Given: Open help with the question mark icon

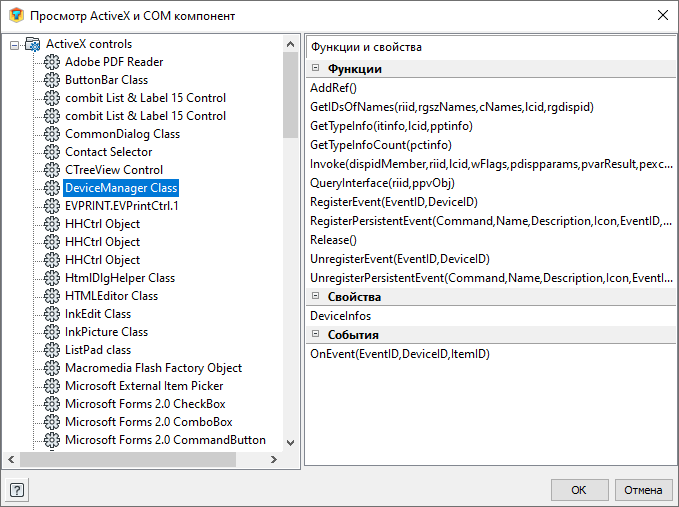Looking at the screenshot, I should 17,490.
